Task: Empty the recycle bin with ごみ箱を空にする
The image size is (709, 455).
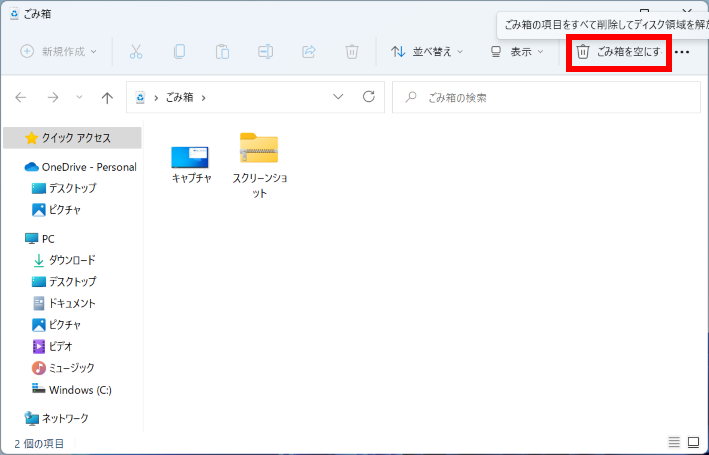Action: [x=619, y=52]
